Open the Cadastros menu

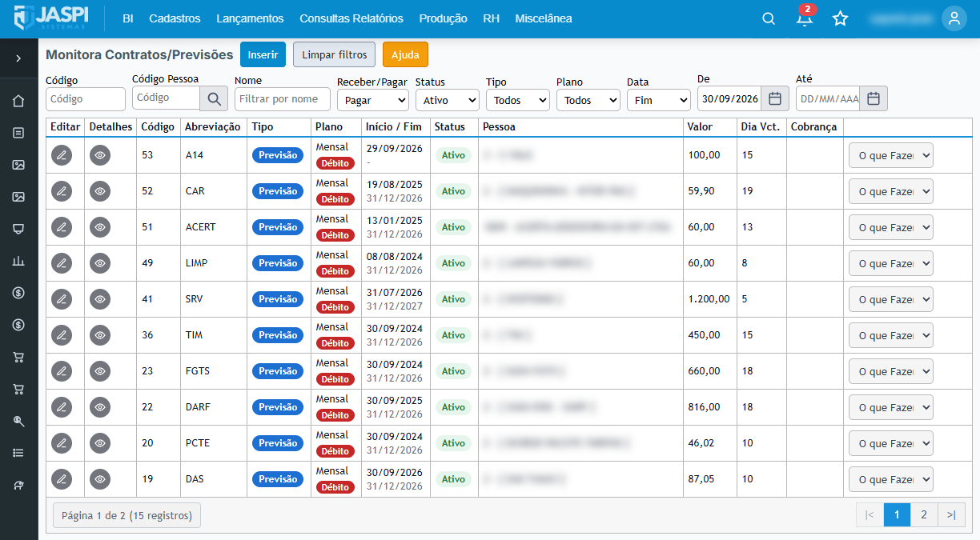coord(175,18)
